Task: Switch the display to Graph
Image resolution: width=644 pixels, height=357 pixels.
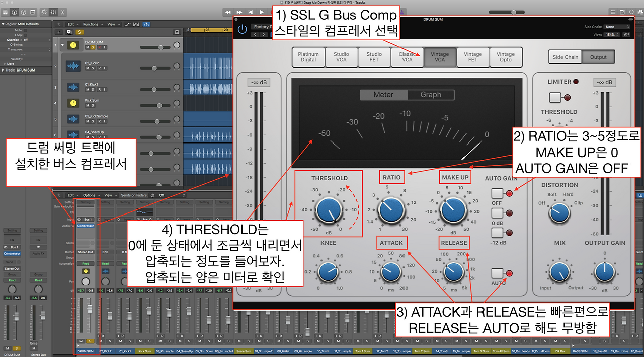Action: point(431,95)
